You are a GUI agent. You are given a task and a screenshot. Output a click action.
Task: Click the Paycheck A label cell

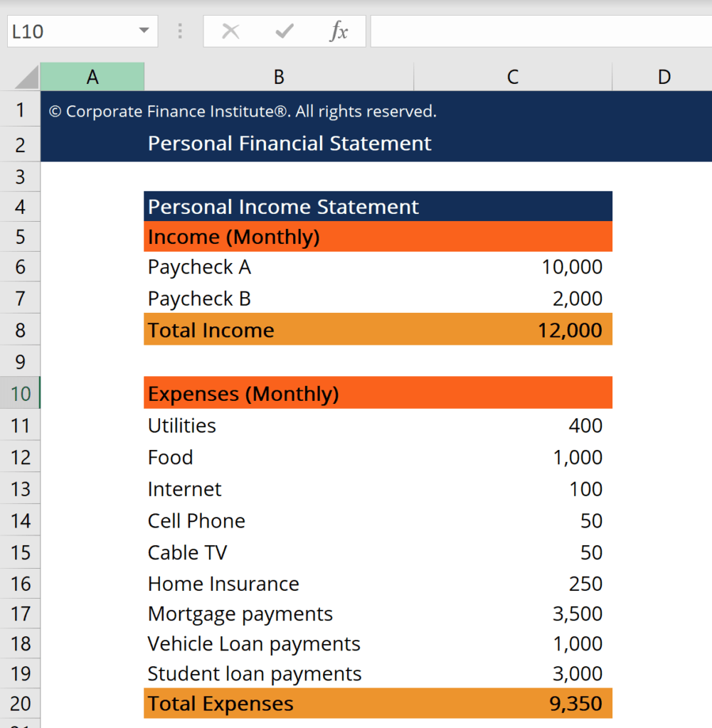pos(199,267)
